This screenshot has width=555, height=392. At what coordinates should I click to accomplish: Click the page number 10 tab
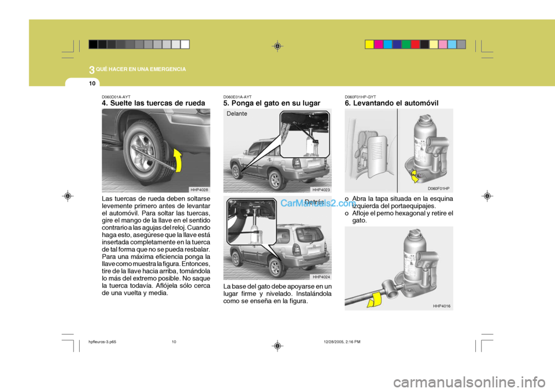tap(92, 83)
